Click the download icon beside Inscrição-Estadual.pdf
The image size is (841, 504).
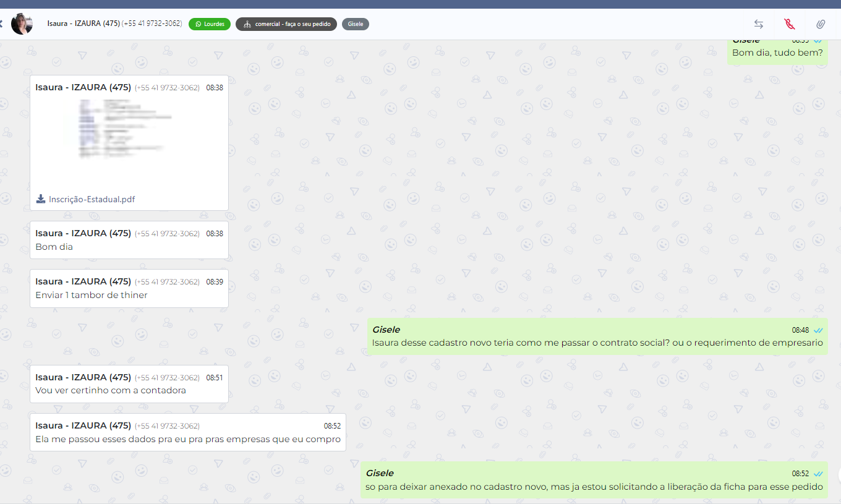point(41,199)
